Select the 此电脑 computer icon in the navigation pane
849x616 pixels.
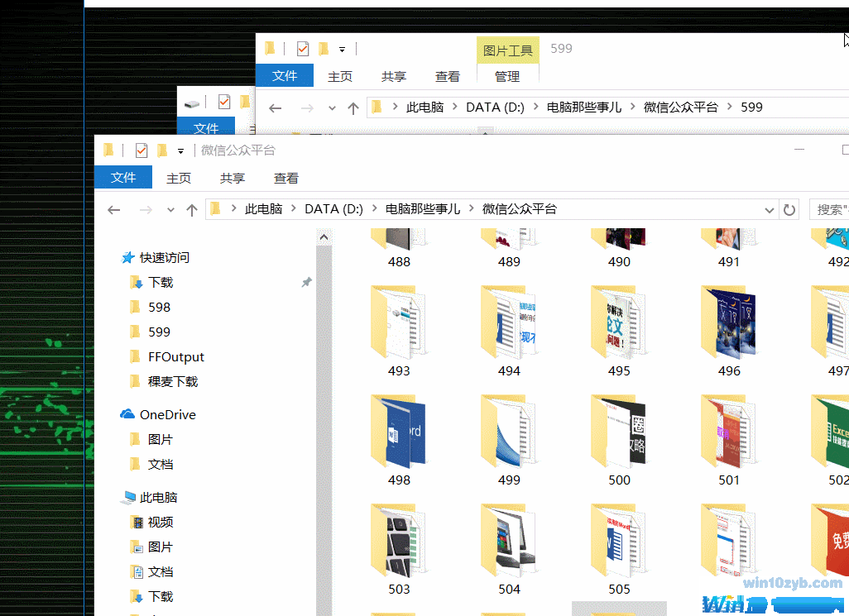(129, 497)
